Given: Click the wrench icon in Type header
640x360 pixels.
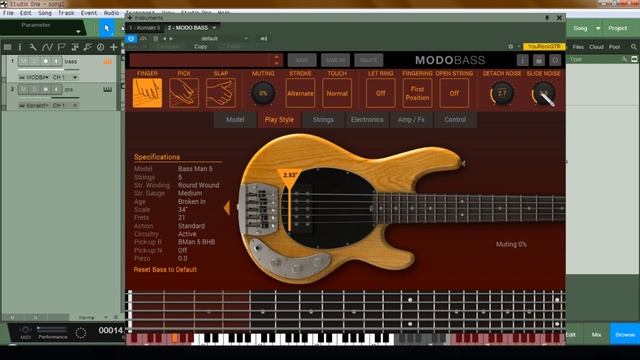Looking at the screenshot, I should 624,59.
